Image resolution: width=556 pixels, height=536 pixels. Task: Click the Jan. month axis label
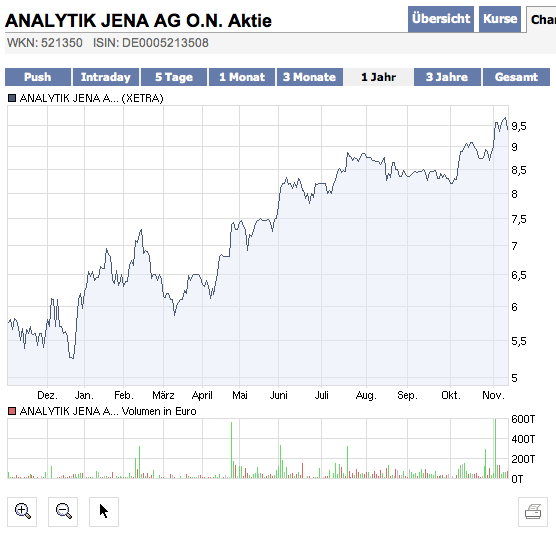click(x=84, y=395)
